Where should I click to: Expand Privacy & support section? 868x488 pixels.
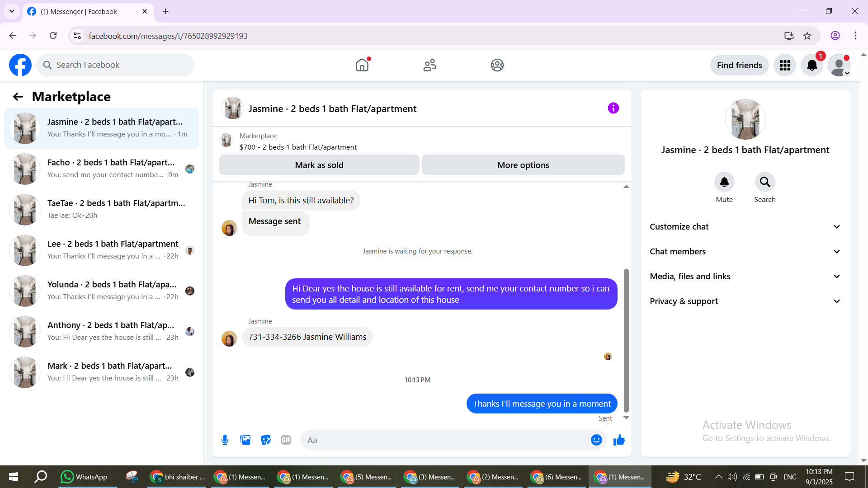(745, 301)
